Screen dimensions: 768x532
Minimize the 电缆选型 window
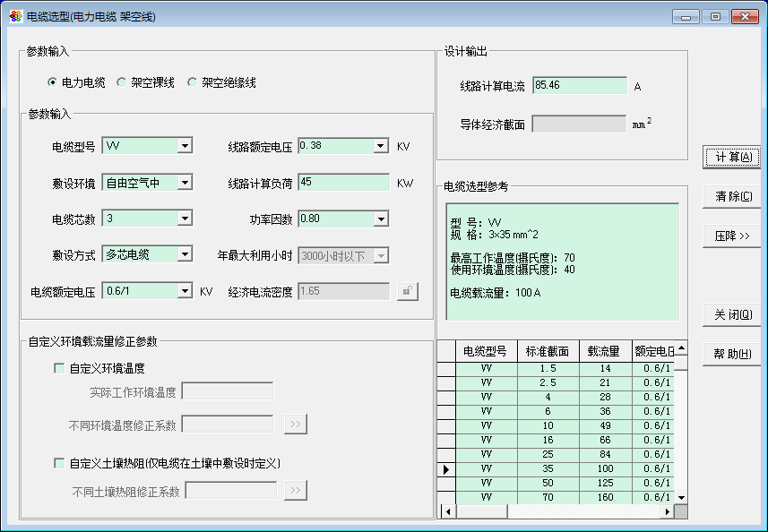coord(686,17)
